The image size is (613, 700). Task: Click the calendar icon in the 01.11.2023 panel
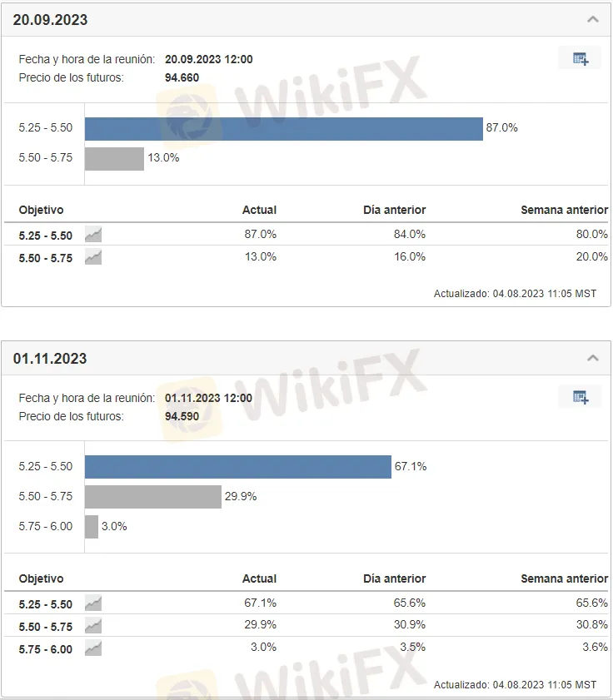[x=581, y=397]
